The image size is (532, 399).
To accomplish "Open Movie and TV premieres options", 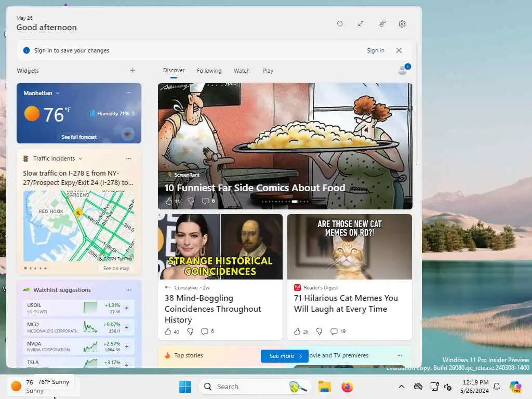I will [400, 355].
